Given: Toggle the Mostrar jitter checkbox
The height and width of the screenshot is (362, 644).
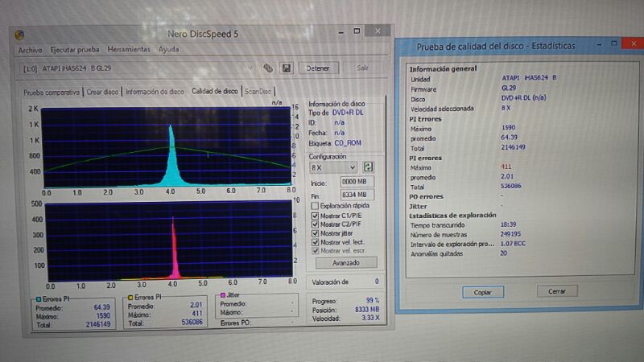Looking at the screenshot, I should 315,232.
